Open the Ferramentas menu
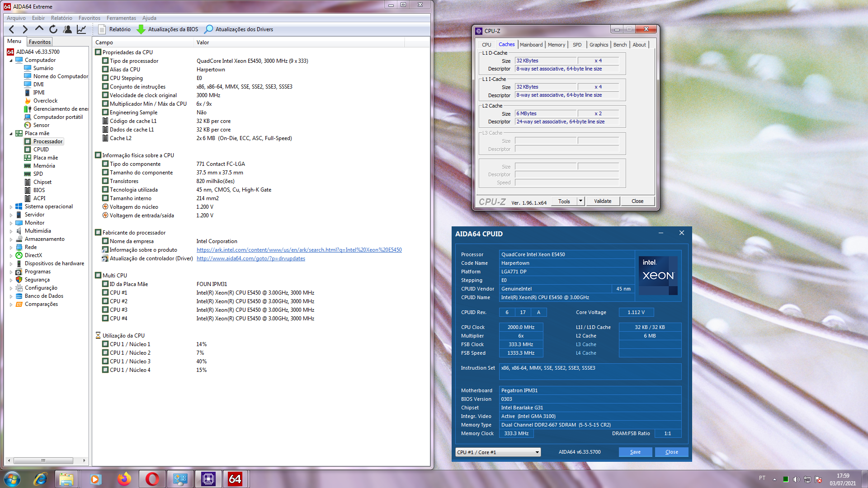 (x=121, y=18)
